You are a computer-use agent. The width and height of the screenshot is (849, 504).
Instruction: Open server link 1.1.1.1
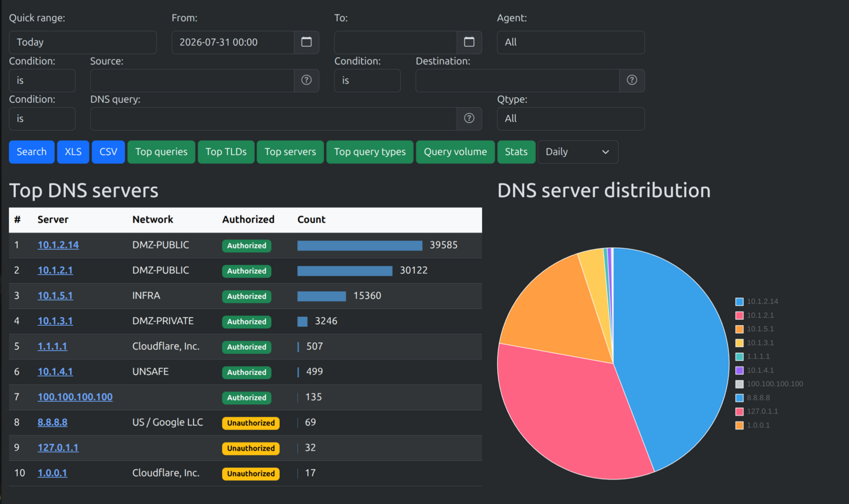tap(53, 346)
